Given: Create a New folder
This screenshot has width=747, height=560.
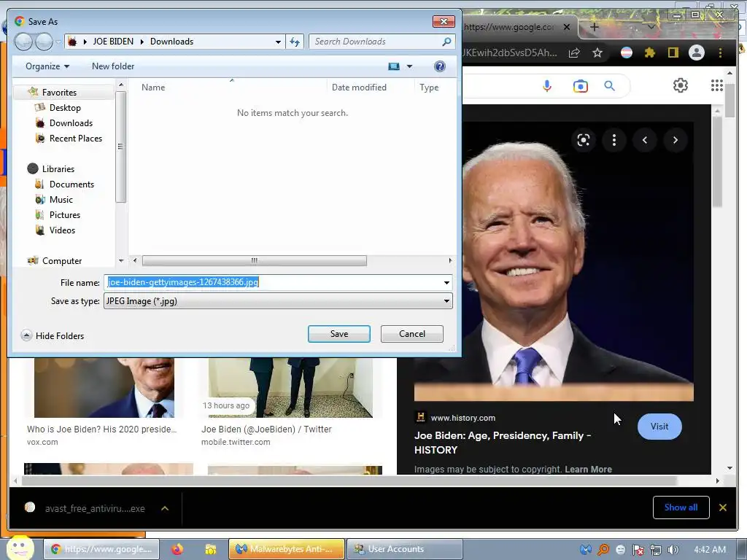Looking at the screenshot, I should coord(113,66).
